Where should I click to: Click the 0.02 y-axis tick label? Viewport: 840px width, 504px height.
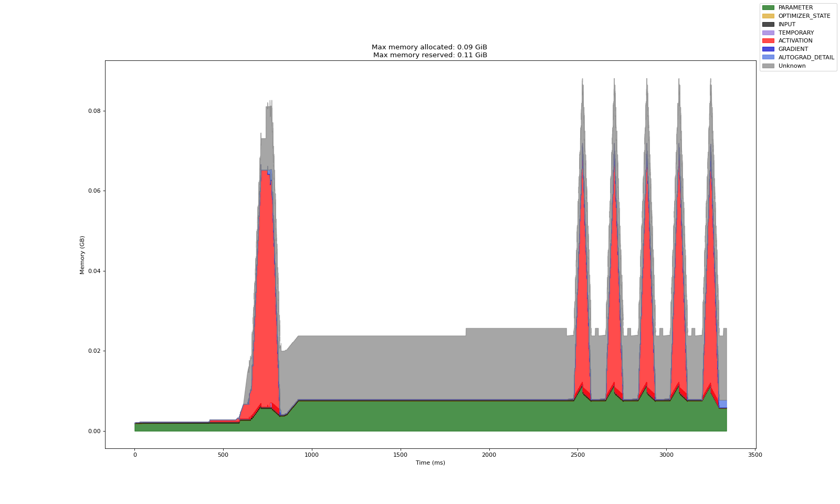(94, 351)
